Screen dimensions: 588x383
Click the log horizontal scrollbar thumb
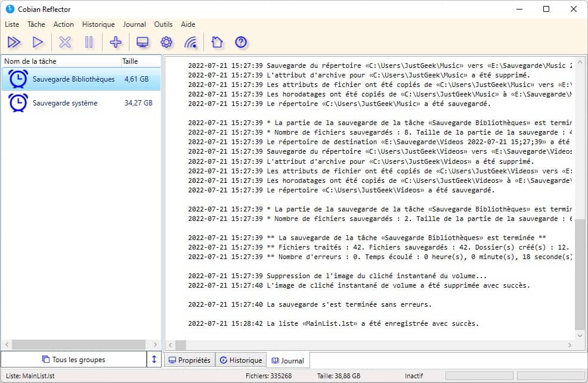click(x=181, y=345)
